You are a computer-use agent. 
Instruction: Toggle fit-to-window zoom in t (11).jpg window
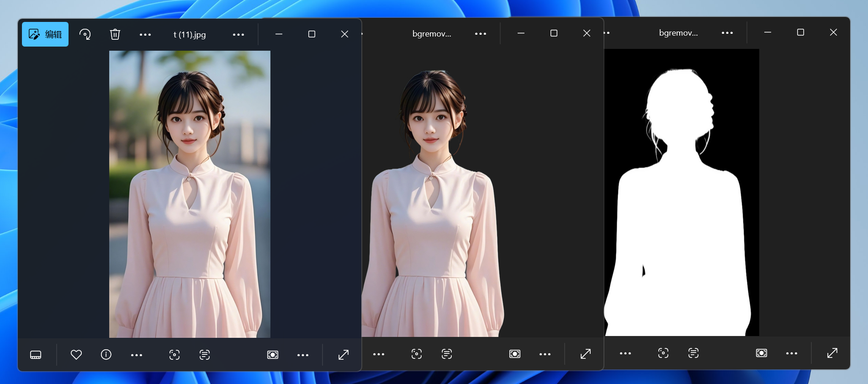(273, 355)
